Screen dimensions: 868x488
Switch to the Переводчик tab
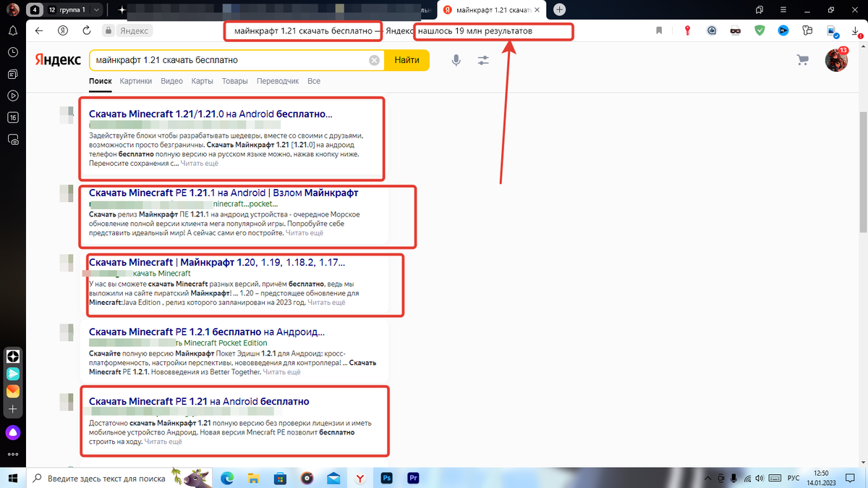[278, 81]
